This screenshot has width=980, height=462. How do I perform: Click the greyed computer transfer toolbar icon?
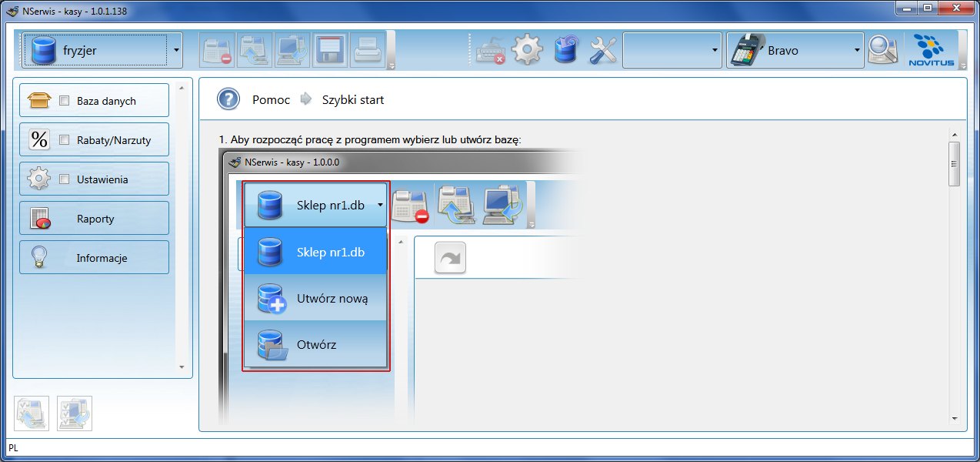[292, 51]
